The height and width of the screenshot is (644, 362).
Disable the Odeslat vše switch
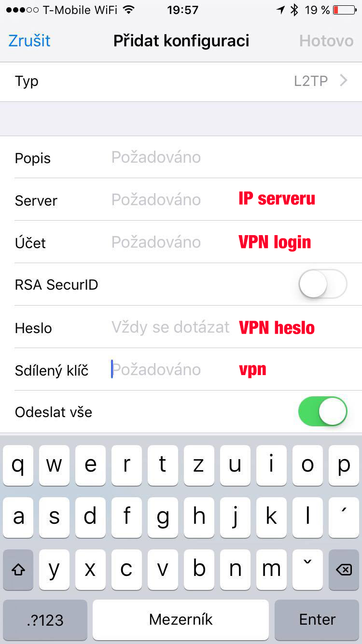tap(323, 411)
